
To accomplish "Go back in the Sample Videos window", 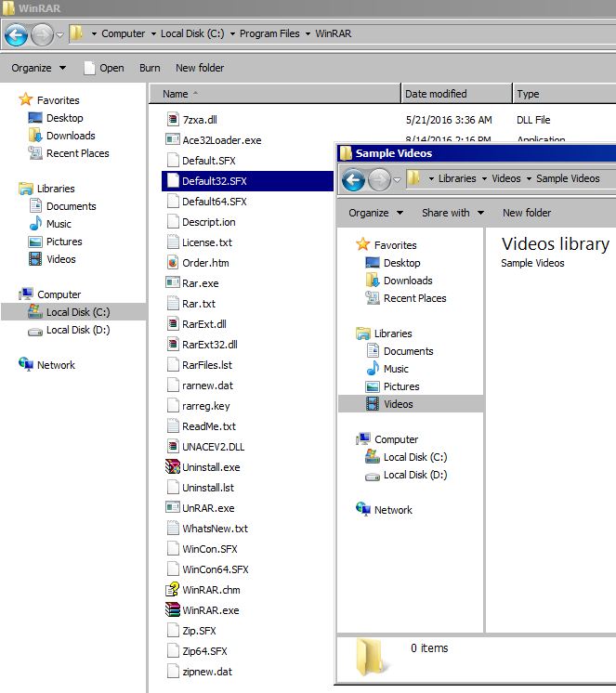I will (x=353, y=180).
